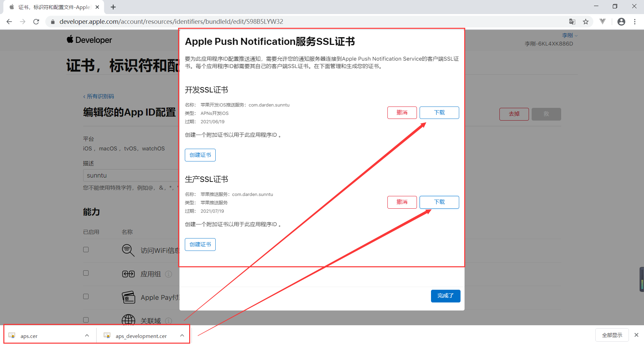
Task: Select the certificates browser tab
Action: pos(54,7)
